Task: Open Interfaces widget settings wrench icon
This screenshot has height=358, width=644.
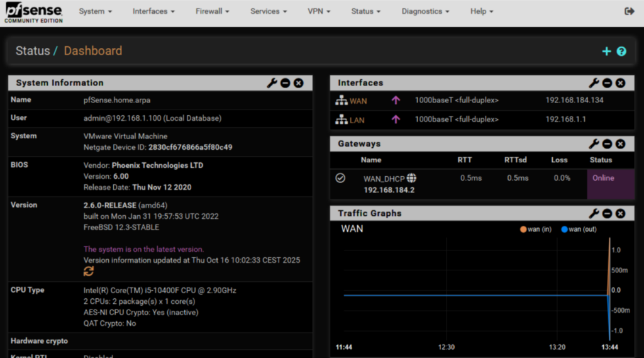Action: pos(594,83)
